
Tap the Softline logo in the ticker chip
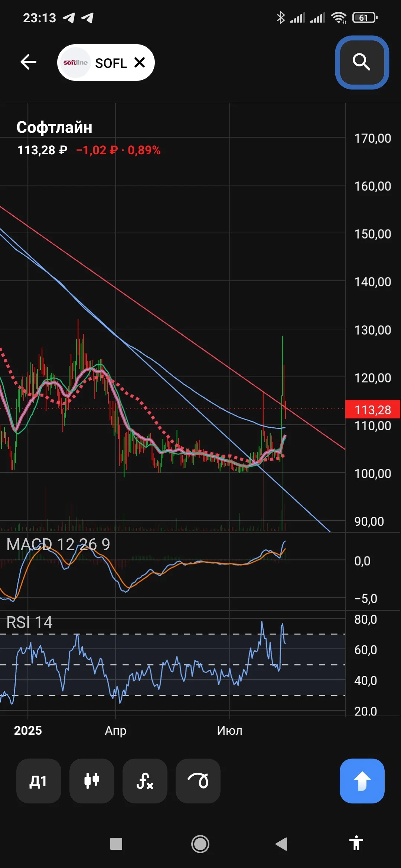point(75,62)
